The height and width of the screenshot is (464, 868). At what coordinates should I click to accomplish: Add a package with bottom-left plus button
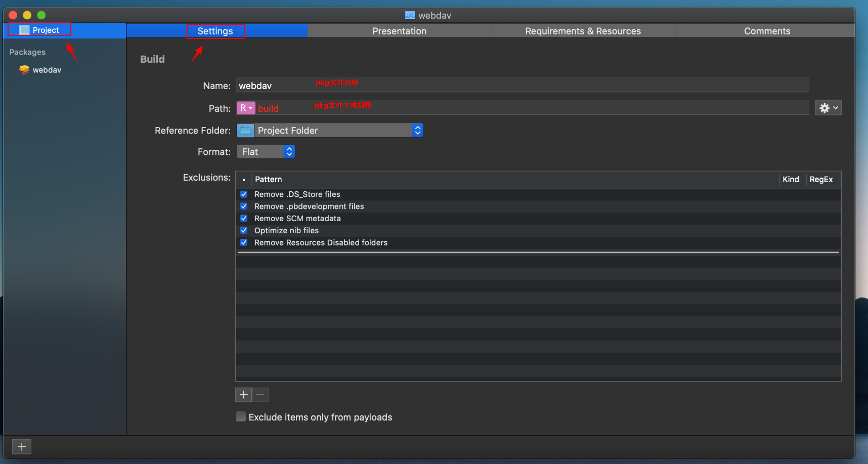(x=22, y=446)
